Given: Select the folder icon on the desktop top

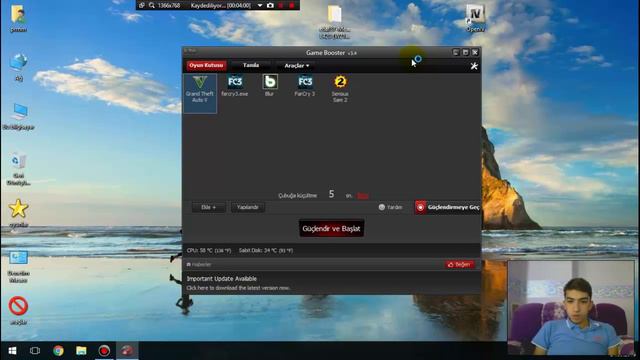Looking at the screenshot, I should [334, 22].
